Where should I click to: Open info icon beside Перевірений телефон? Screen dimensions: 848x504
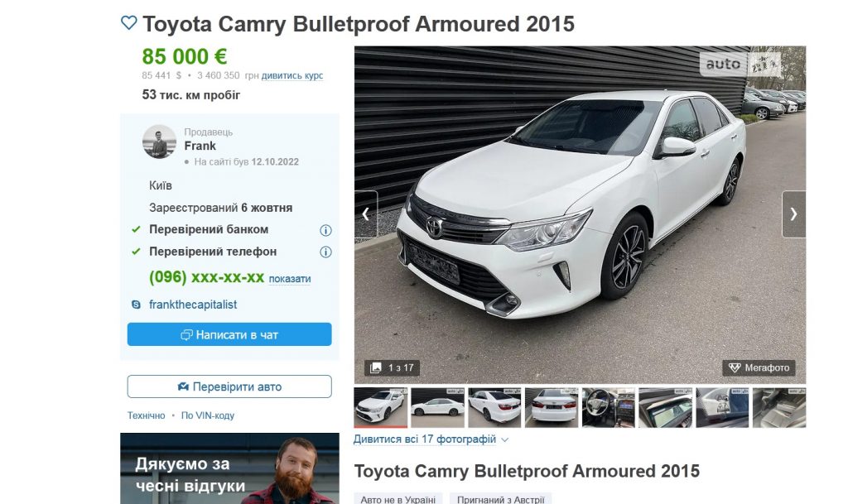325,252
